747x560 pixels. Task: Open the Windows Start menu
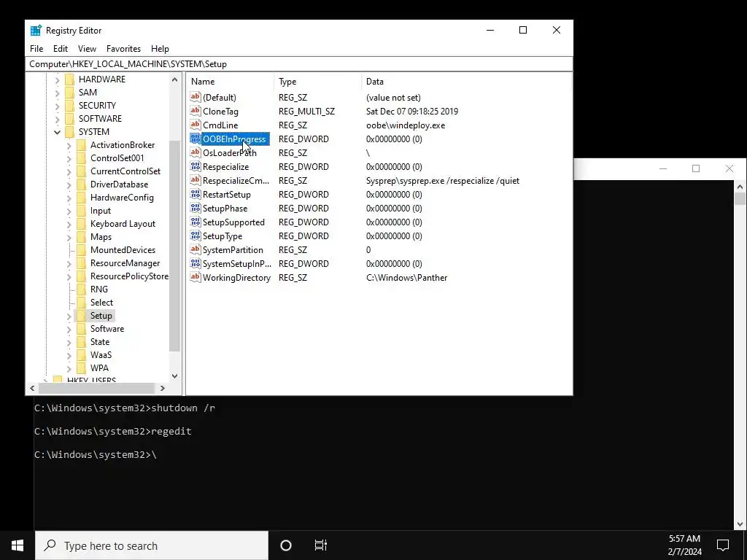18,545
